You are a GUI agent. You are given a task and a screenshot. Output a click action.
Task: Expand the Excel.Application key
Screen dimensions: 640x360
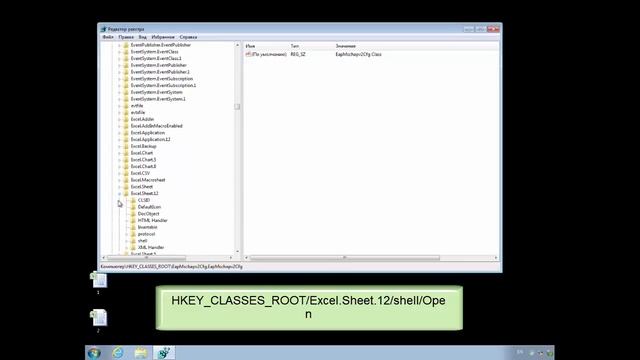[x=120, y=133]
